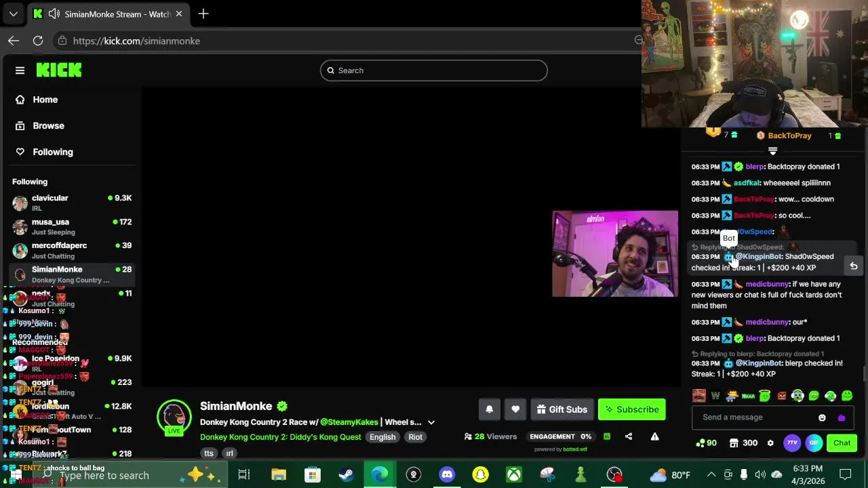Collapse the chat leaderboard arrow

[x=772, y=151]
